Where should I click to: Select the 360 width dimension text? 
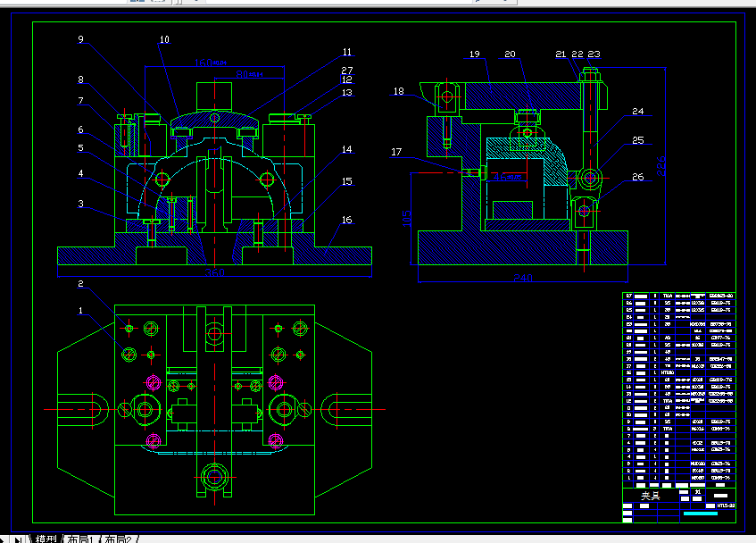214,272
